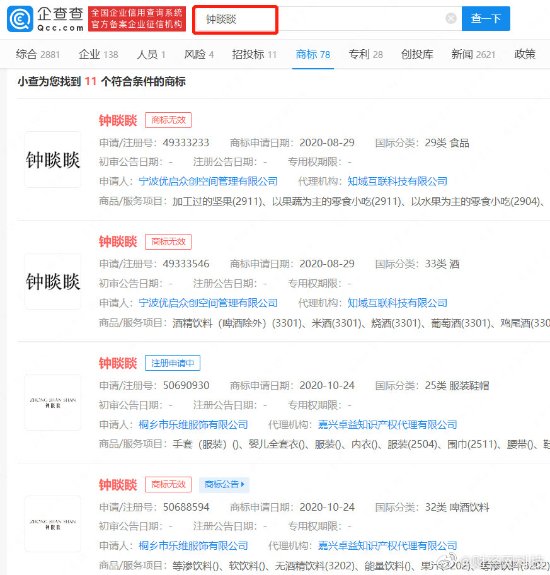Viewport: 550px width, 575px height.
Task: Open the 新闻 2621 tab
Action: pyautogui.click(x=473, y=54)
